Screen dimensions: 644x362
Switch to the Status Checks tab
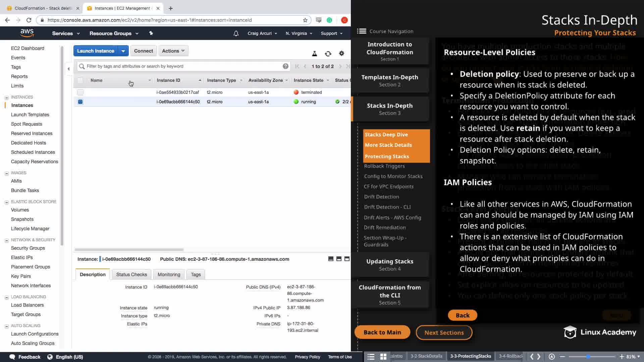click(131, 275)
